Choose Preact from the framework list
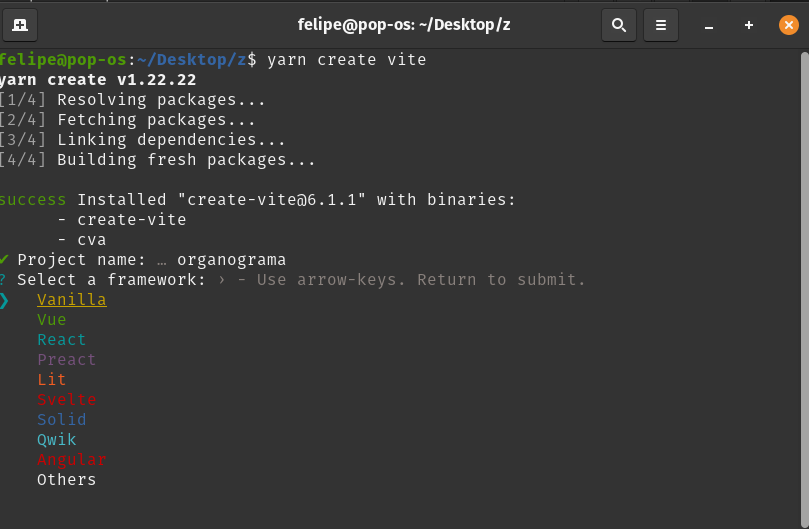Screen dimensions: 809x529 67,360
